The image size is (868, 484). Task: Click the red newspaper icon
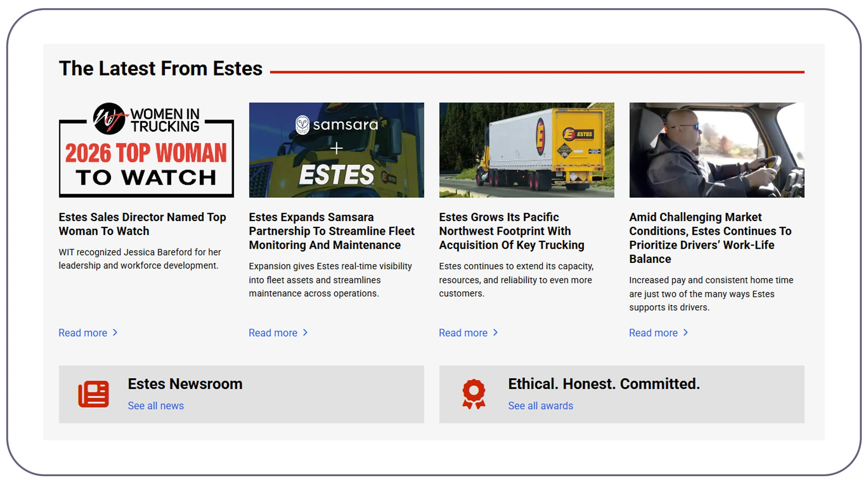tap(93, 394)
